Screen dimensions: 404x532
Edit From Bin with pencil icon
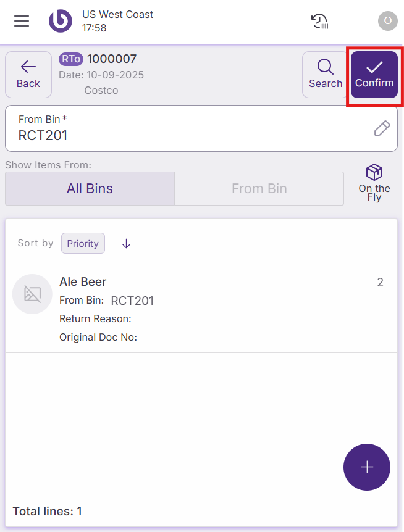(x=382, y=128)
